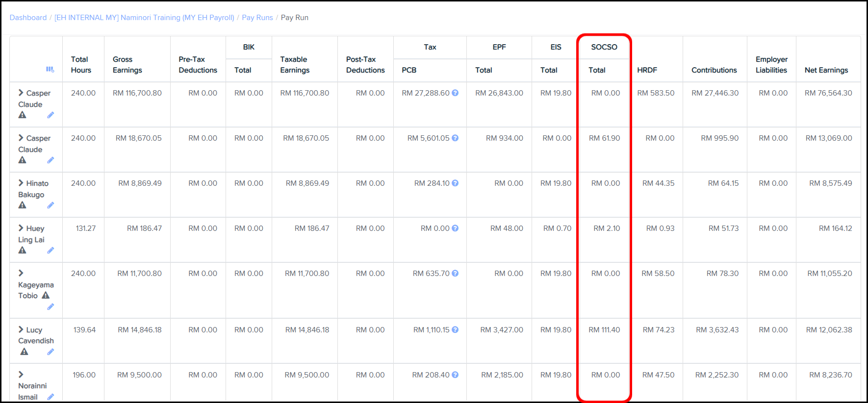Viewport: 868px width, 403px height.
Task: Expand the Lucy Cavendish row
Action: point(21,329)
